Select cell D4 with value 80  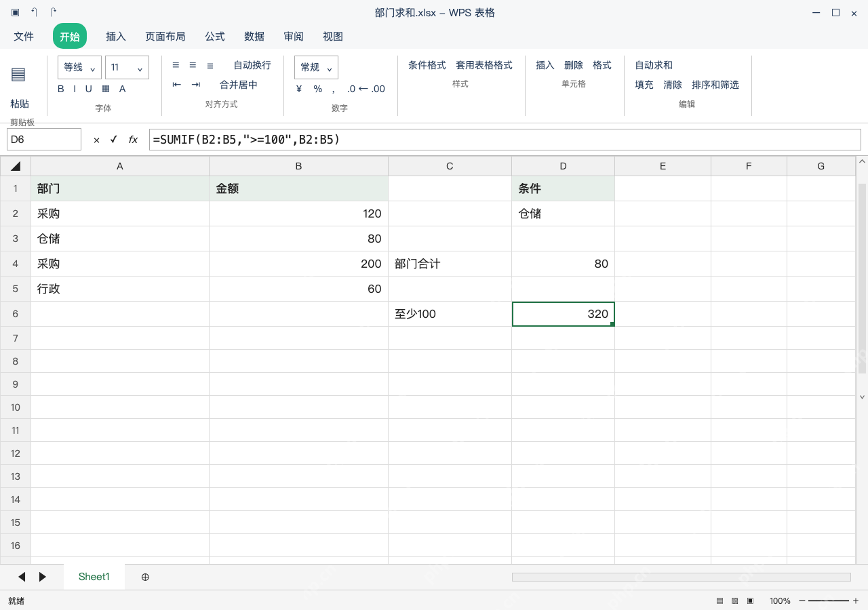[x=563, y=264]
